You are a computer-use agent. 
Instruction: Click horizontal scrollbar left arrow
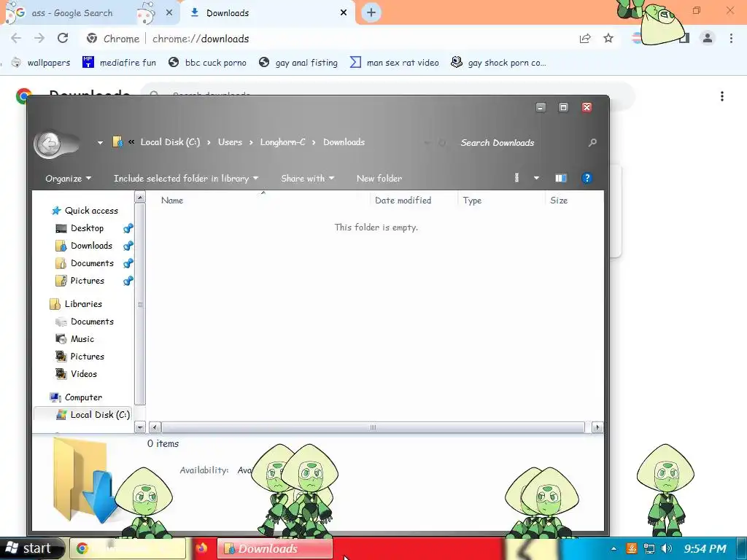pyautogui.click(x=155, y=427)
